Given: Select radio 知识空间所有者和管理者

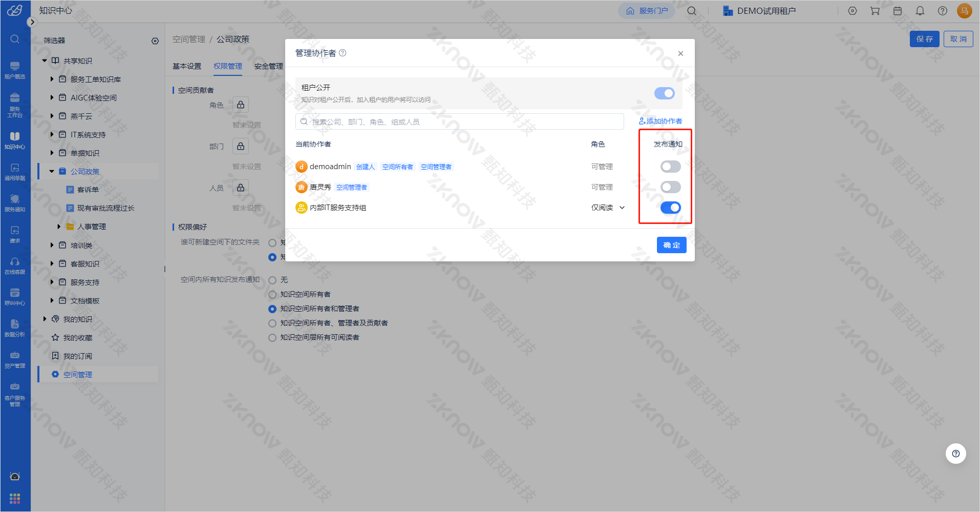Looking at the screenshot, I should (272, 309).
